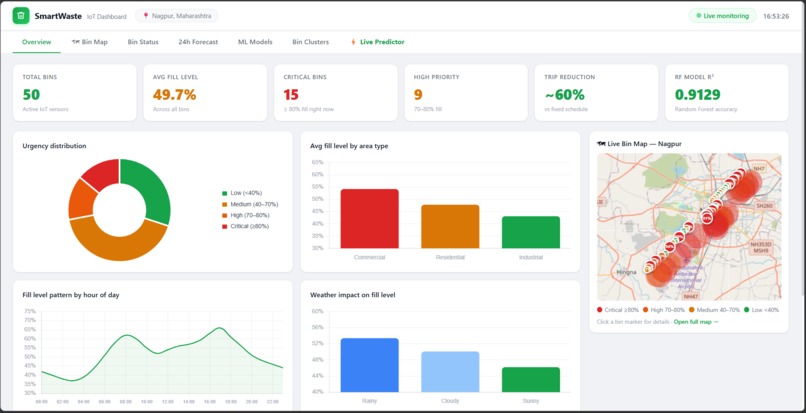Image resolution: width=806 pixels, height=413 pixels.
Task: Click the Nagpur, Maharashtra location chip
Action: tap(176, 16)
